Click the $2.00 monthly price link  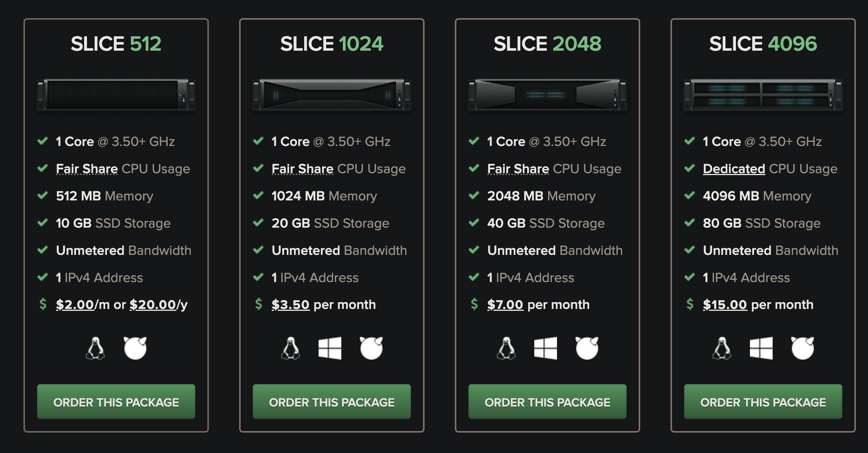click(x=75, y=304)
